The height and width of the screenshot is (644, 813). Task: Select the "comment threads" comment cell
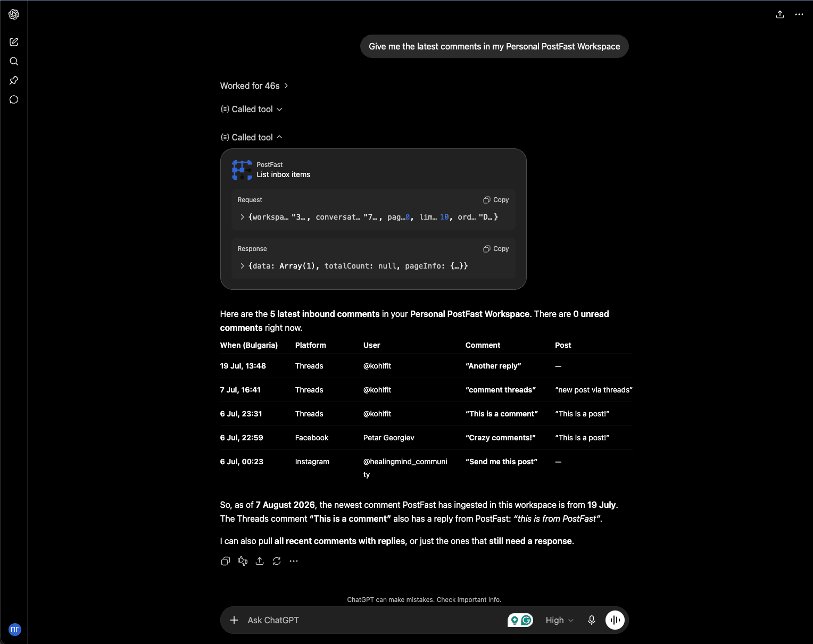[x=501, y=390]
